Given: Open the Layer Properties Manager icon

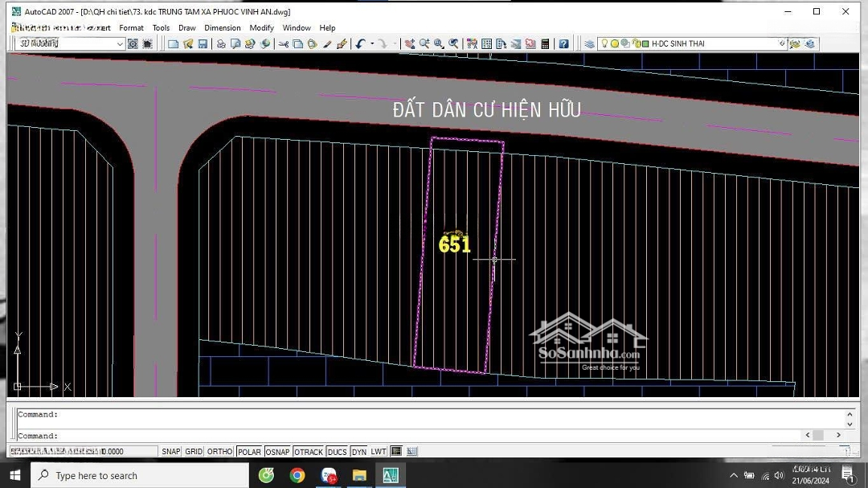Looking at the screenshot, I should coord(590,44).
